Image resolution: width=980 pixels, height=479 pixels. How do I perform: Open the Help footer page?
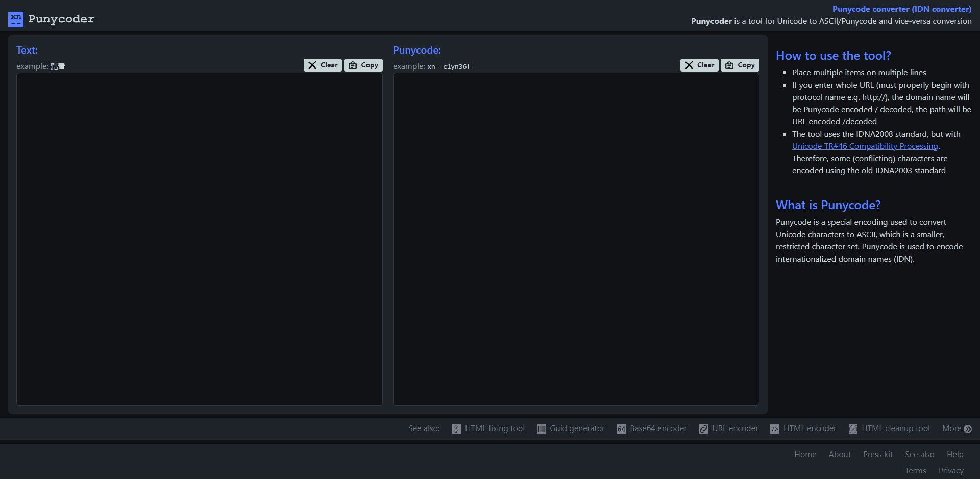955,454
